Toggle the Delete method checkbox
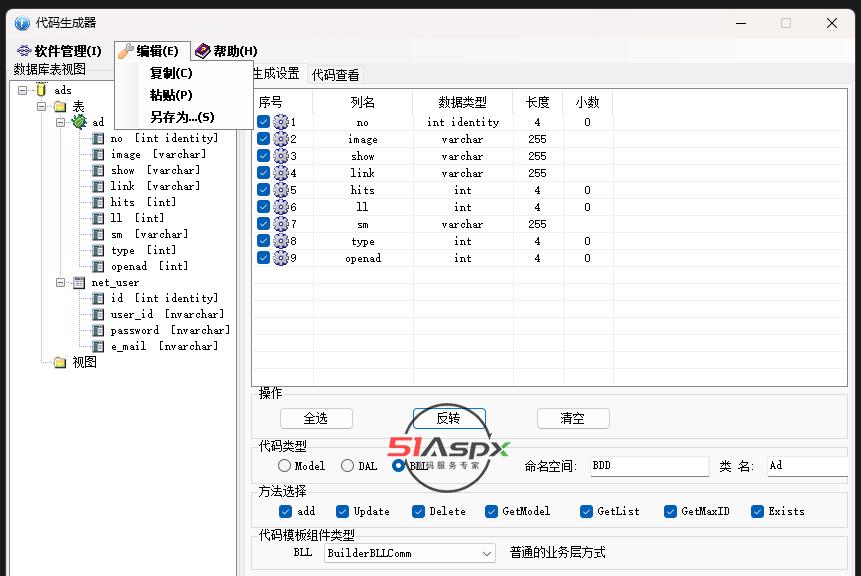This screenshot has height=576, width=861. coord(418,511)
